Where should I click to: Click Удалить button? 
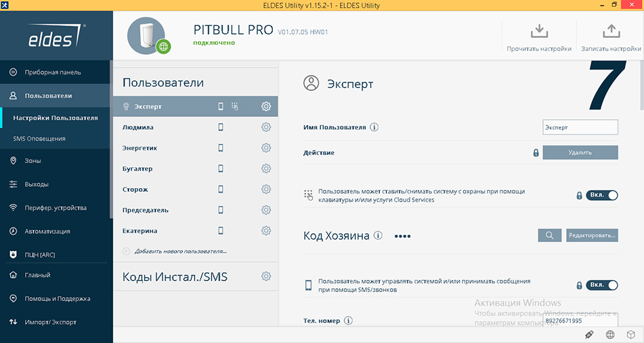click(580, 152)
